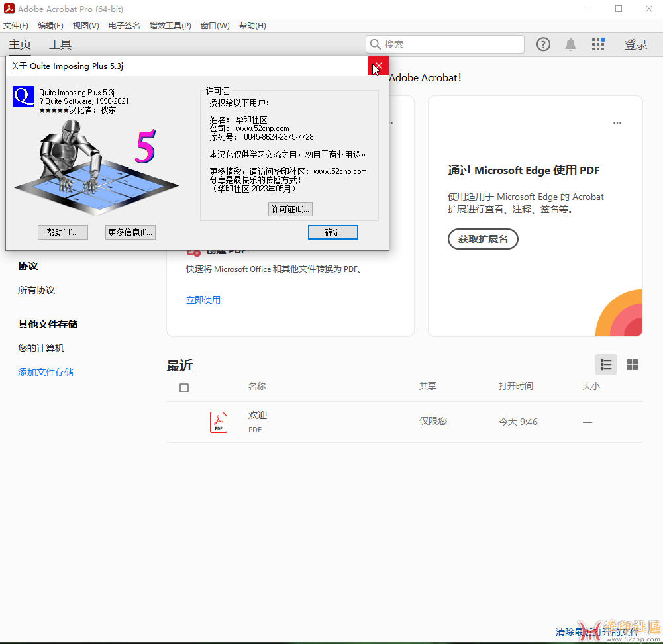
Task: Click the Quite Imposing Q logo icon
Action: click(24, 97)
